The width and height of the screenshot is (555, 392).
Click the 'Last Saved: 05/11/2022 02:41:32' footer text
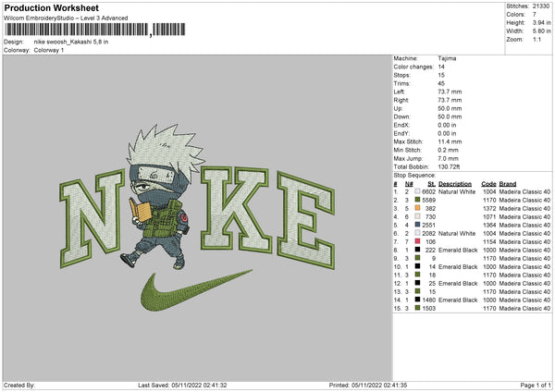pos(182,385)
